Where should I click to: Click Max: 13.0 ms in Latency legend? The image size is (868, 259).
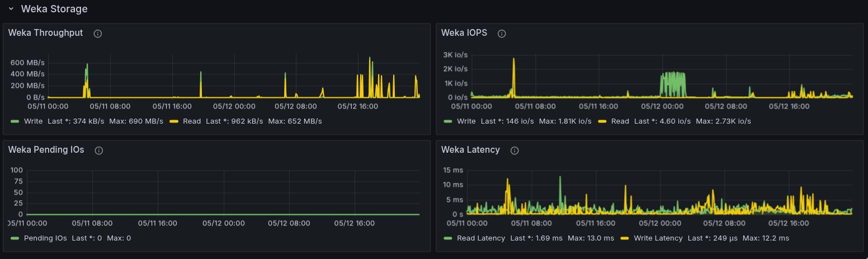coord(592,238)
